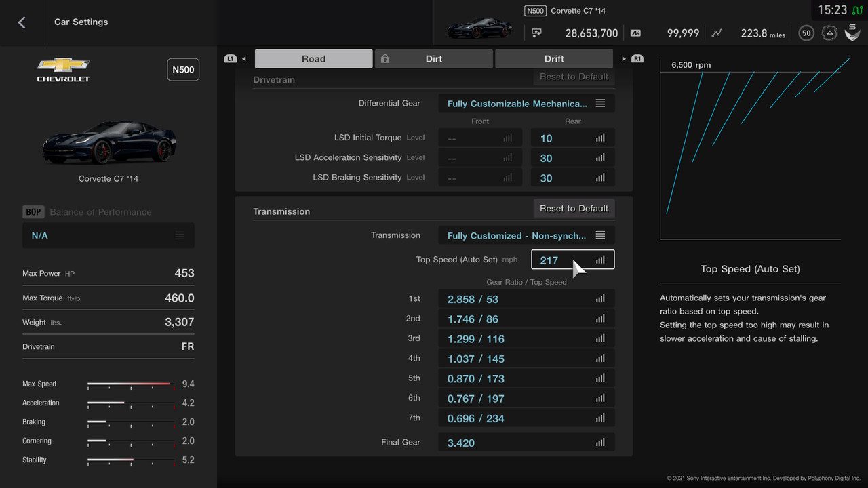Click the lock icon on the Dirt tab

(385, 59)
